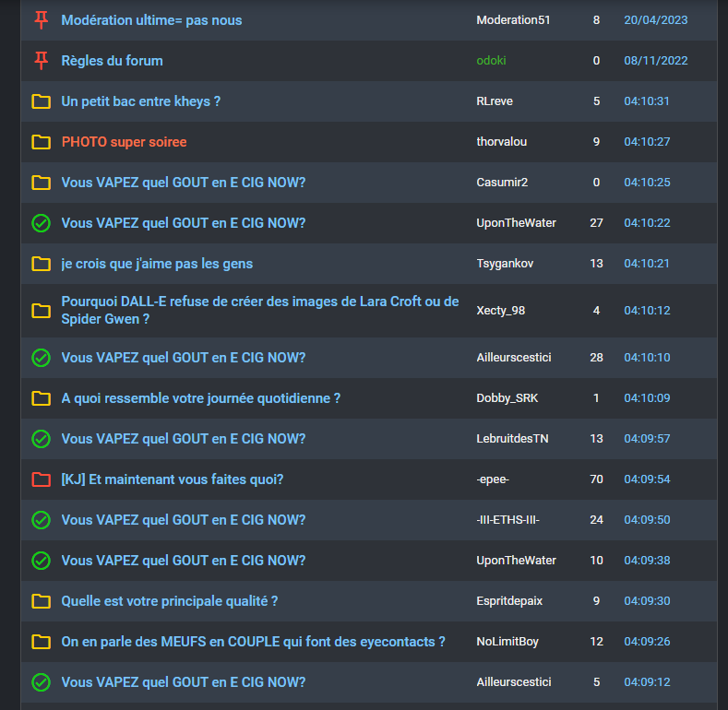View author profile of Moderation51
The width and height of the screenshot is (728, 710).
(513, 20)
